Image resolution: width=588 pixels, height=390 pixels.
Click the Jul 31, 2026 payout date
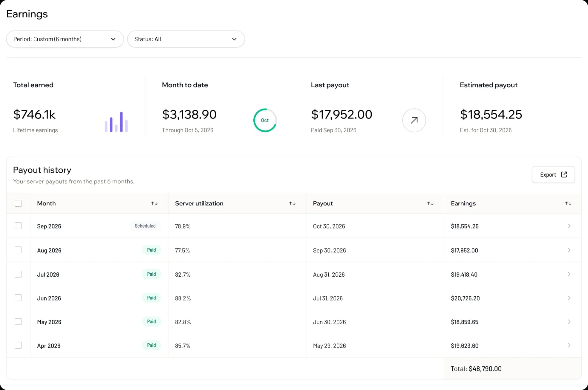click(x=328, y=298)
